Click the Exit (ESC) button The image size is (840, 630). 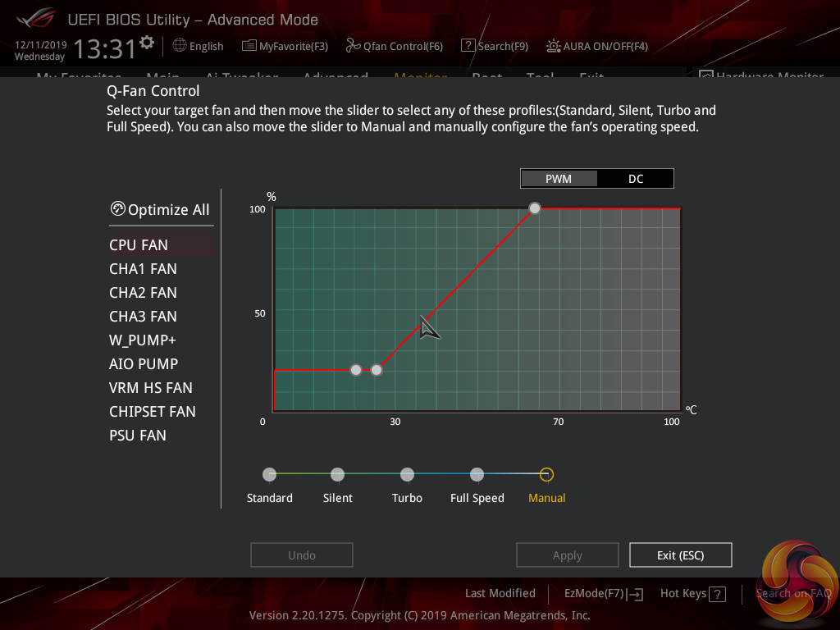point(680,555)
